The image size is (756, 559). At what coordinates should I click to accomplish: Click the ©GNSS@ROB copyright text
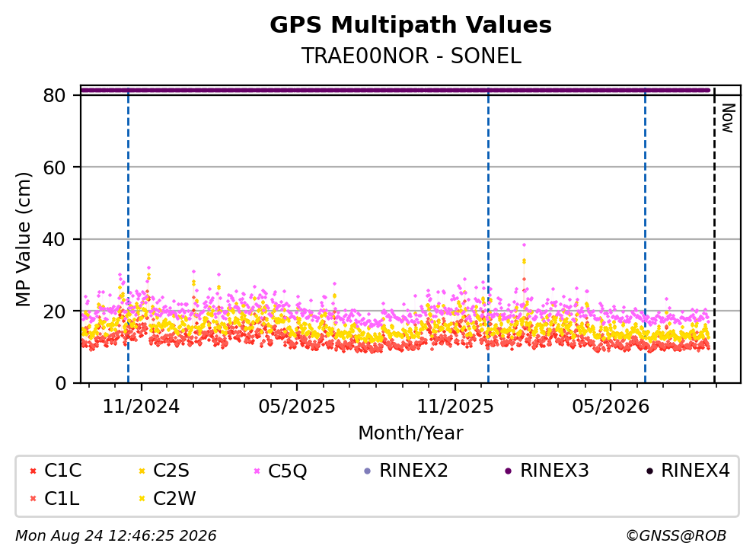676,536
